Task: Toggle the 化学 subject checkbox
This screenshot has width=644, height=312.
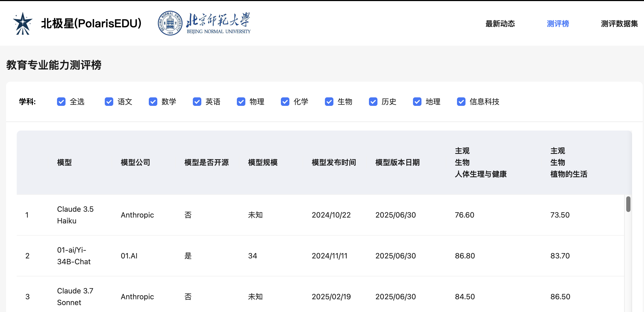Action: point(285,102)
